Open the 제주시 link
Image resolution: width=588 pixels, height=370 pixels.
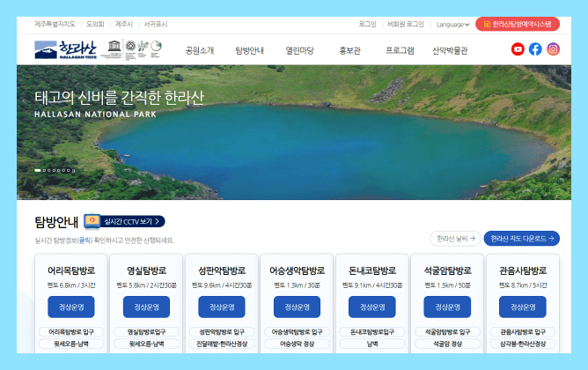(x=124, y=24)
